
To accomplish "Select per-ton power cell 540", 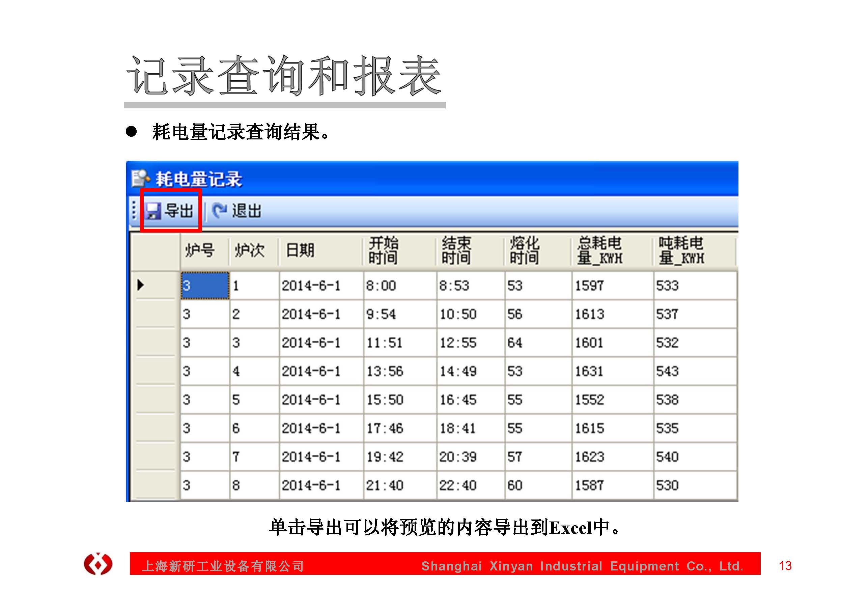I will point(695,457).
